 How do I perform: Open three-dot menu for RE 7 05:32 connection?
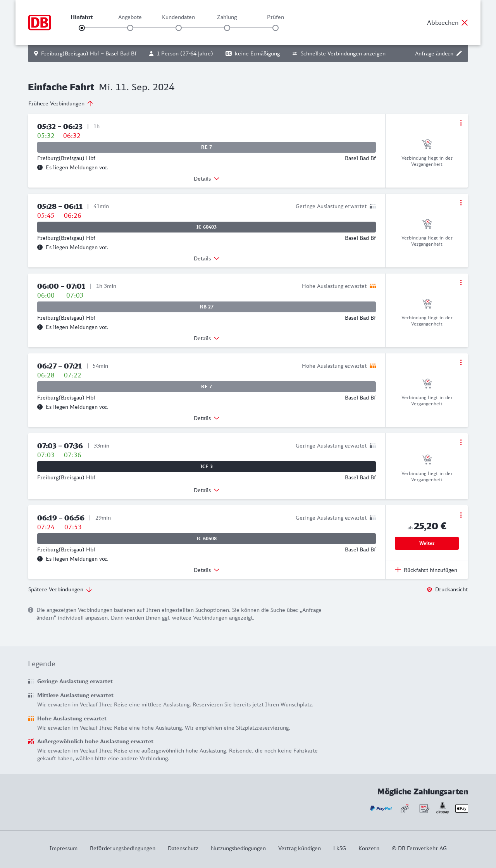click(461, 123)
